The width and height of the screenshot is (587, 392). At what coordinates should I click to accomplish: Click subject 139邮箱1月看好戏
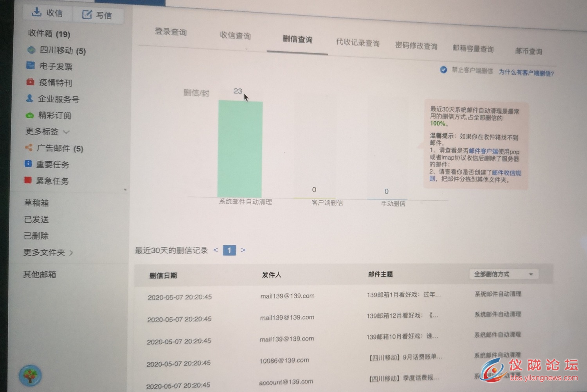(404, 295)
